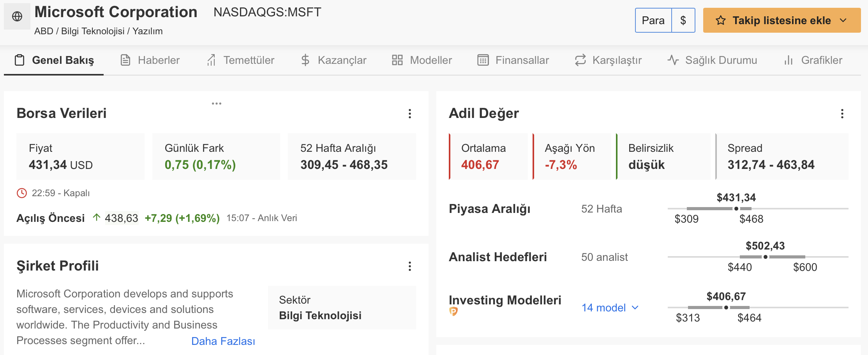Viewport: 868px width, 355px height.
Task: Click horizontal ellipsis above Borsa Verileri card
Action: pos(217,104)
